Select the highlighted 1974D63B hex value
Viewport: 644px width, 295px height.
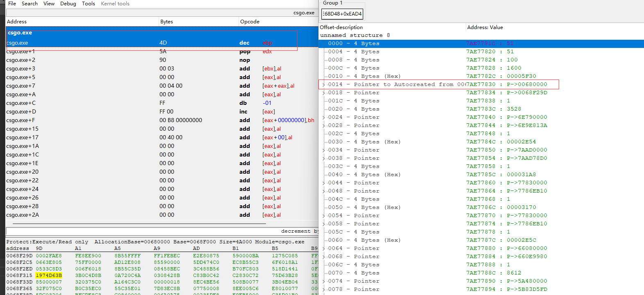[x=49, y=275]
